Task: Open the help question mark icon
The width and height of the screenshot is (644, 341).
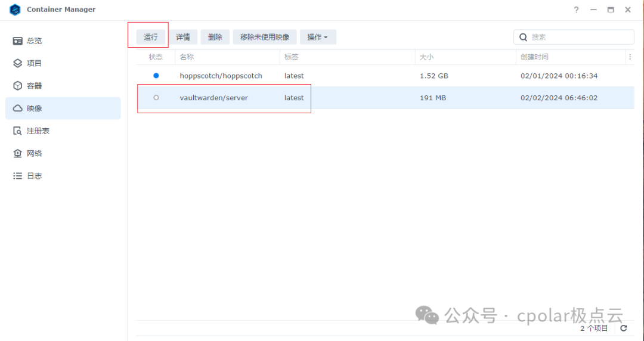Action: [576, 10]
